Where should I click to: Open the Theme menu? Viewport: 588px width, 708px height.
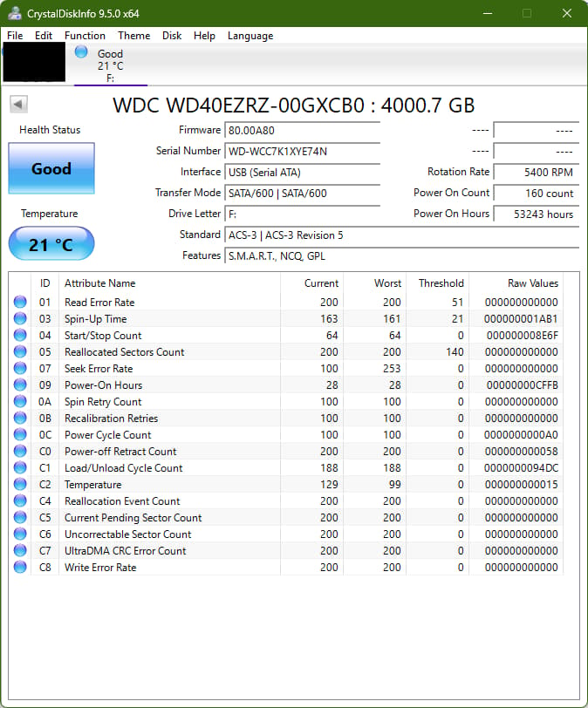[x=133, y=36]
